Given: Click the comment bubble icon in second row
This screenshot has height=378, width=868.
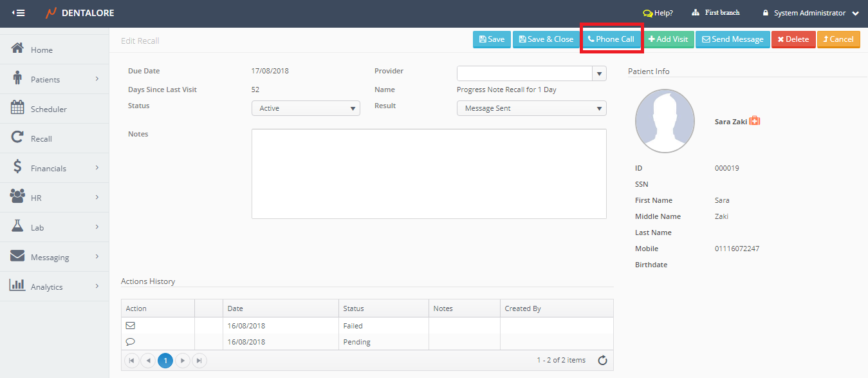Looking at the screenshot, I should (x=131, y=342).
